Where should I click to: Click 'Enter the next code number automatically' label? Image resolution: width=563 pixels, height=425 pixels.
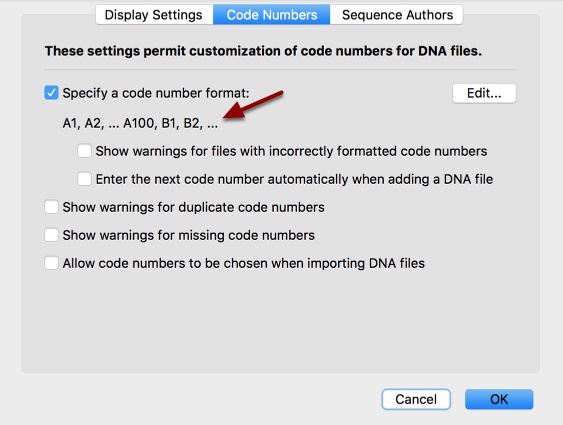point(294,179)
